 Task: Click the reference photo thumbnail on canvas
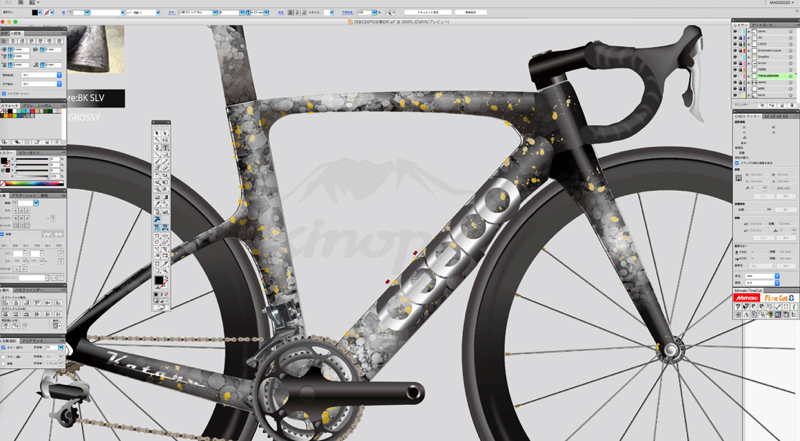(95, 49)
